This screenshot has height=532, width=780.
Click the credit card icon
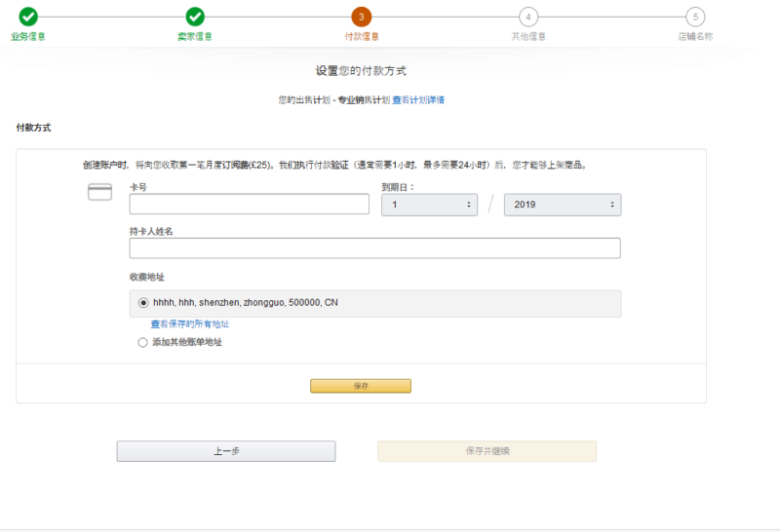100,192
